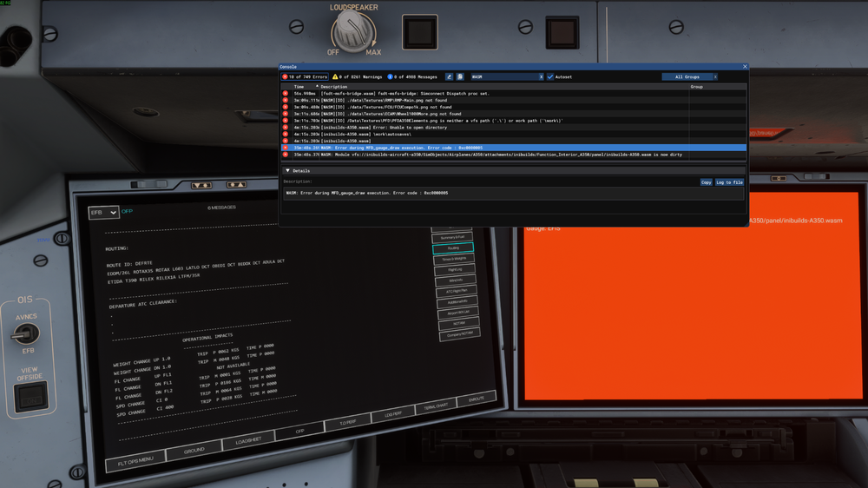Screen dimensions: 868x488
Task: Open the All Groups dropdown
Action: click(687, 76)
